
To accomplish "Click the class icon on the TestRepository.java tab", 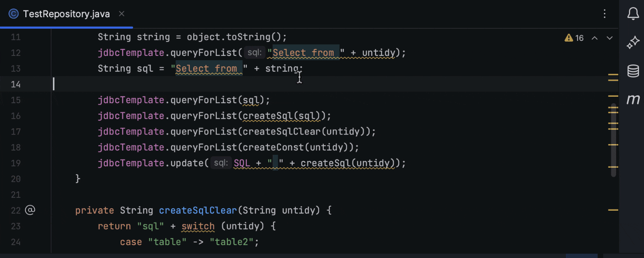I will click(x=13, y=14).
